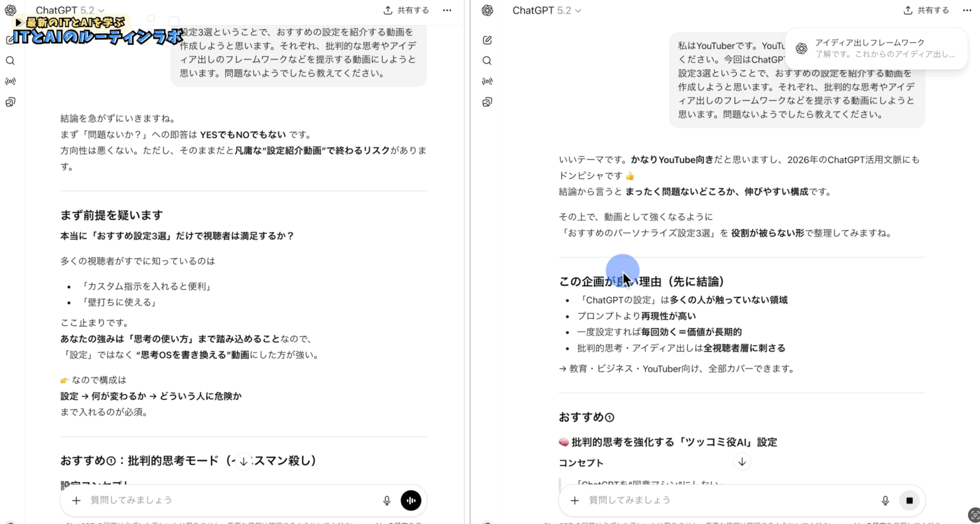Activate voice mode with the waveform button
980x524 pixels.
(411, 500)
